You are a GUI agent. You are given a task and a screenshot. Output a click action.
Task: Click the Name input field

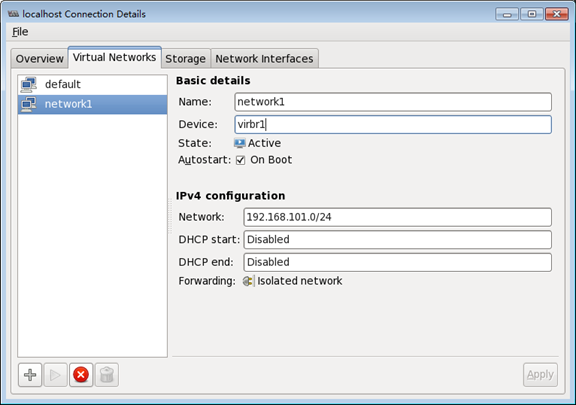point(393,102)
